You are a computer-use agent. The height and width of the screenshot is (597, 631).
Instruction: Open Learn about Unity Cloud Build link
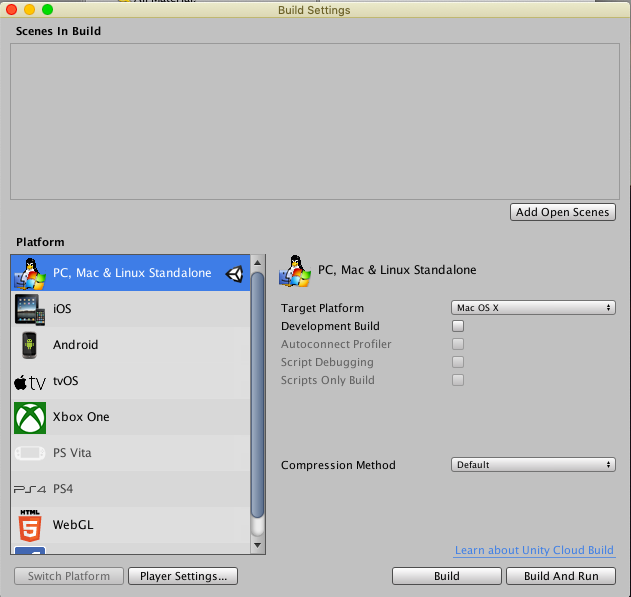coord(534,550)
